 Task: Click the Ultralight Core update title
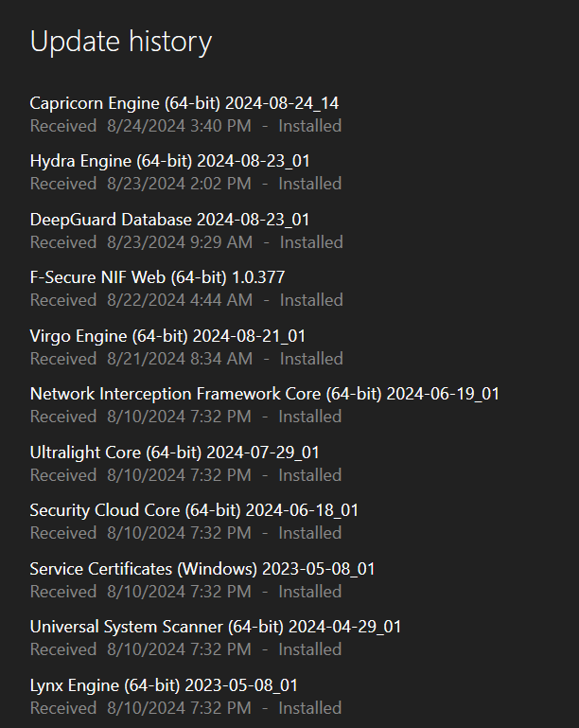pos(174,453)
